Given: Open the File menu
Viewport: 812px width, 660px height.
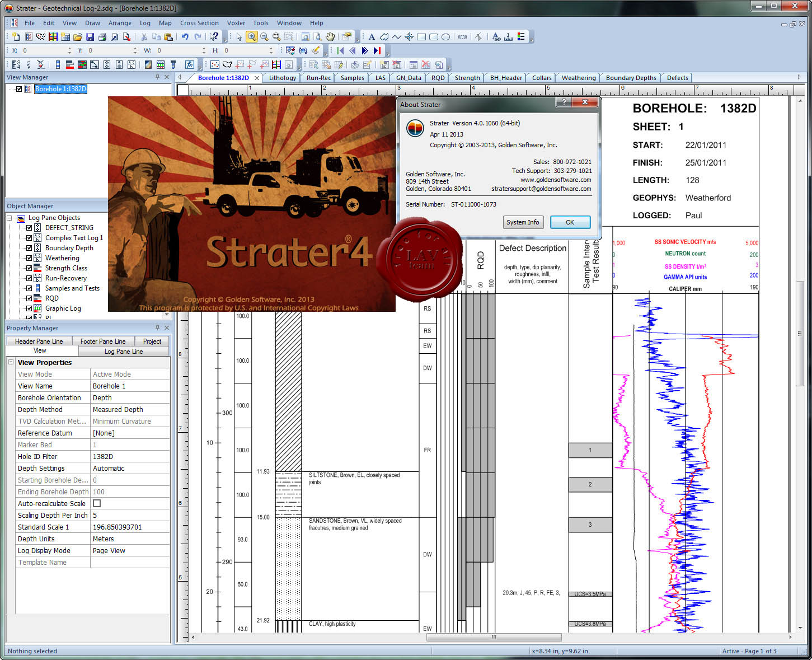Looking at the screenshot, I should (x=30, y=23).
